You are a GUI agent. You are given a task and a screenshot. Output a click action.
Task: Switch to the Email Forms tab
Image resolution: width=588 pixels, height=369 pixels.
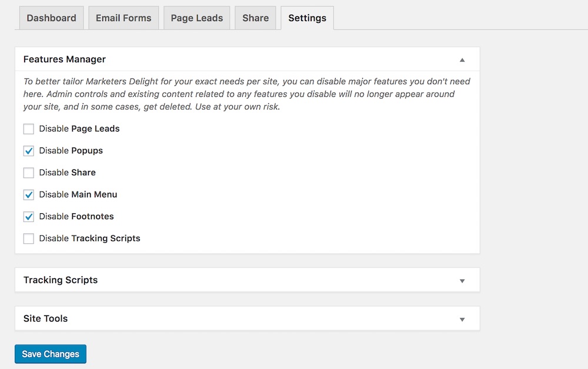123,18
